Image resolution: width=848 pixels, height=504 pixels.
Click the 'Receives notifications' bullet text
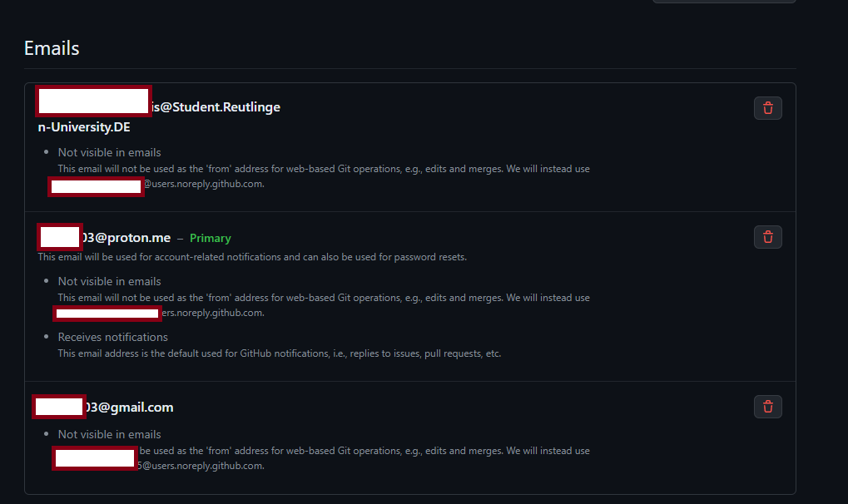(112, 337)
